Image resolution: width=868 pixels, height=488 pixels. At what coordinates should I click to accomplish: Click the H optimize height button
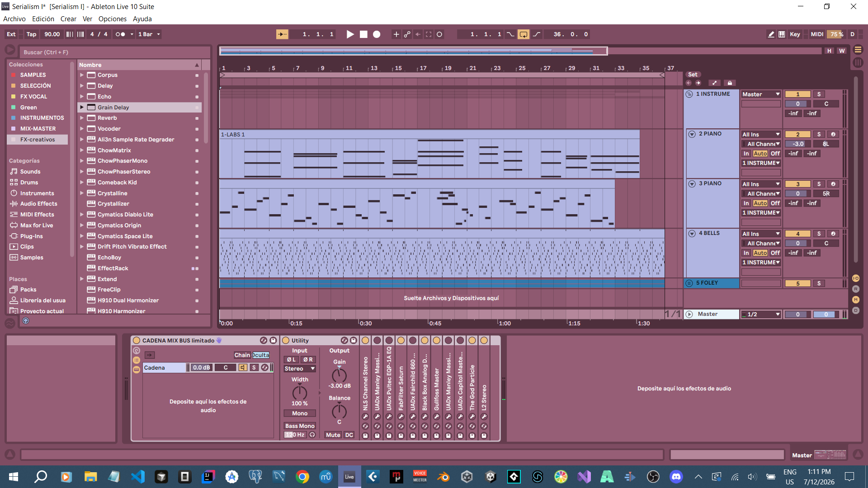coord(829,51)
